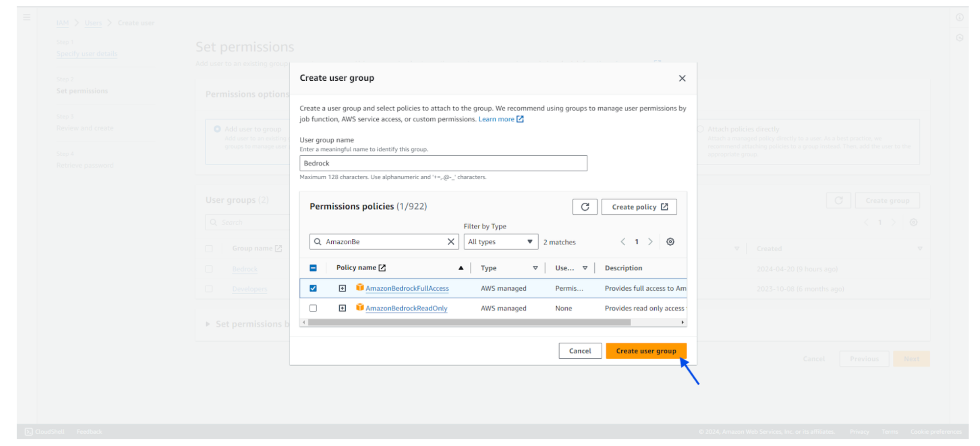Uncheck the AmazonBedrockFullAccess policy checkbox
Viewport: 980px width, 446px height.
[x=313, y=288]
